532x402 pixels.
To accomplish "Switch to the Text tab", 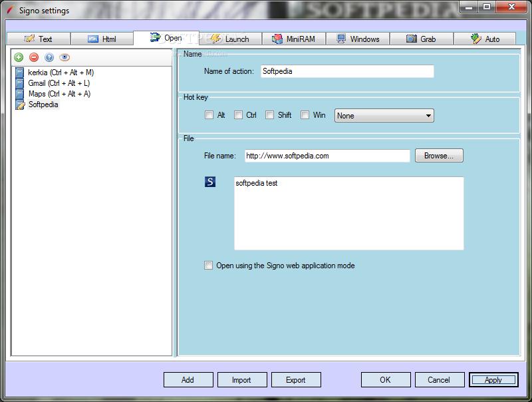I will [x=39, y=39].
